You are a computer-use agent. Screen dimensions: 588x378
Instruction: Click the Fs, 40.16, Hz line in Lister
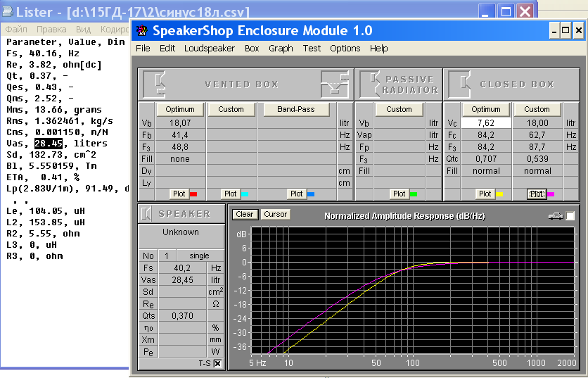click(x=43, y=53)
